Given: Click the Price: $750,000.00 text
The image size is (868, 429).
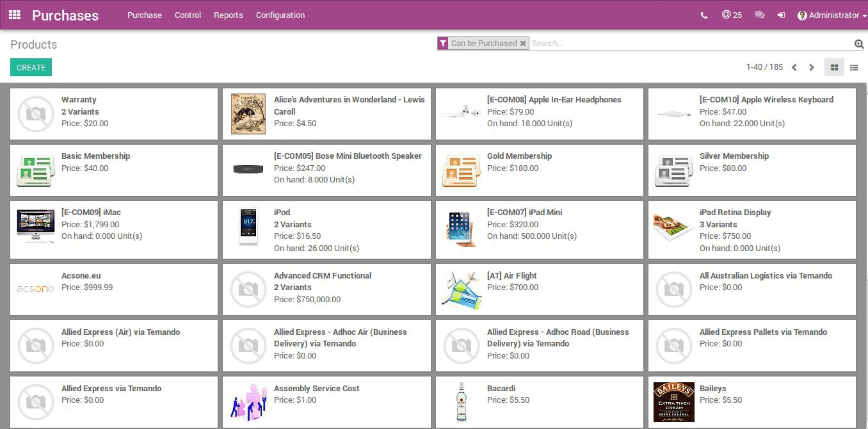Looking at the screenshot, I should tap(307, 300).
